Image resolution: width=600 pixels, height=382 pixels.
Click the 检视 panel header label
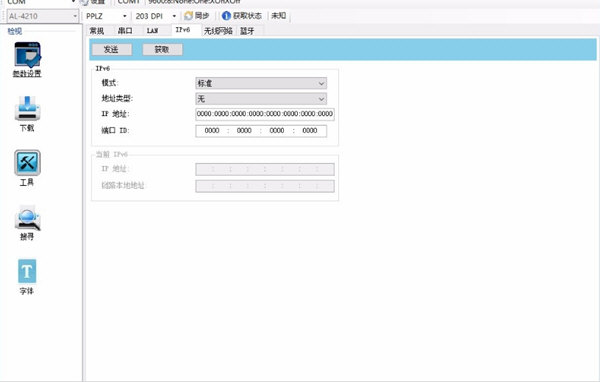pyautogui.click(x=15, y=31)
